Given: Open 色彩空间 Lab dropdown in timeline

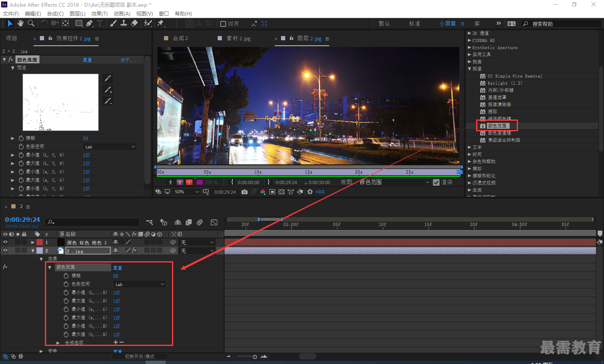Looking at the screenshot, I should 140,284.
